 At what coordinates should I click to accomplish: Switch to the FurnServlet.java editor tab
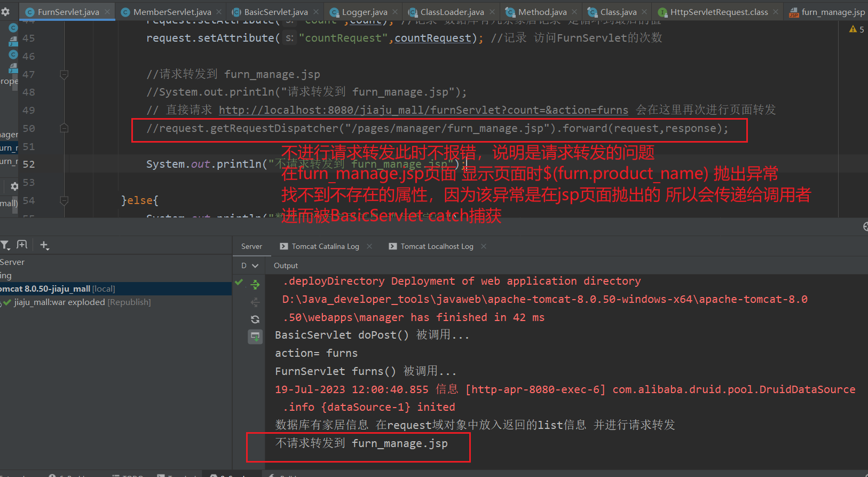68,12
